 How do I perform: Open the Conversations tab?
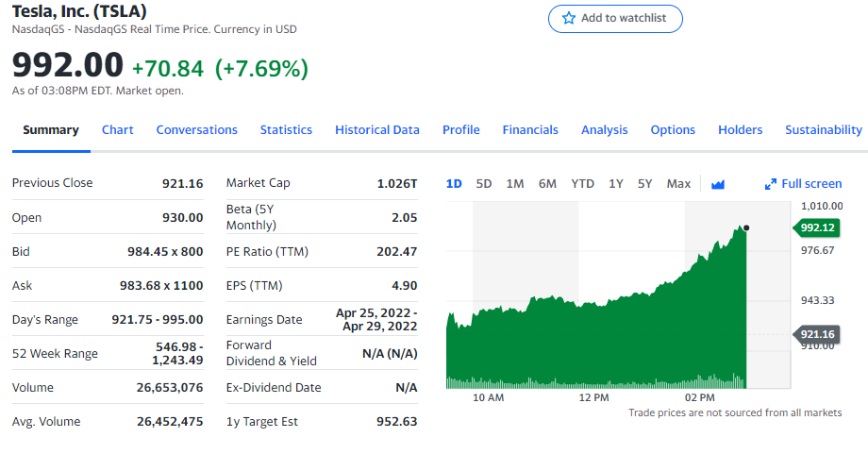pyautogui.click(x=196, y=129)
